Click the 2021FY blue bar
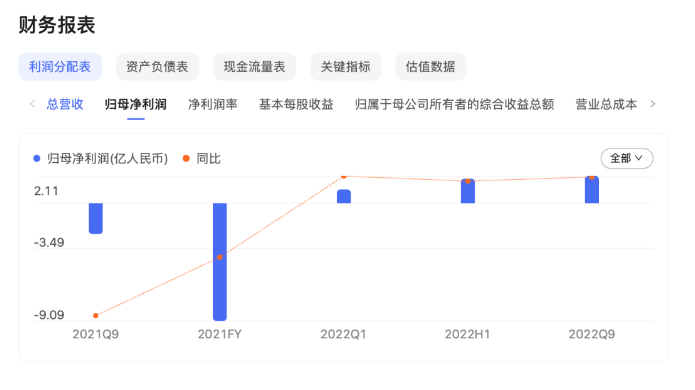This screenshot has height=390, width=695. (220, 261)
